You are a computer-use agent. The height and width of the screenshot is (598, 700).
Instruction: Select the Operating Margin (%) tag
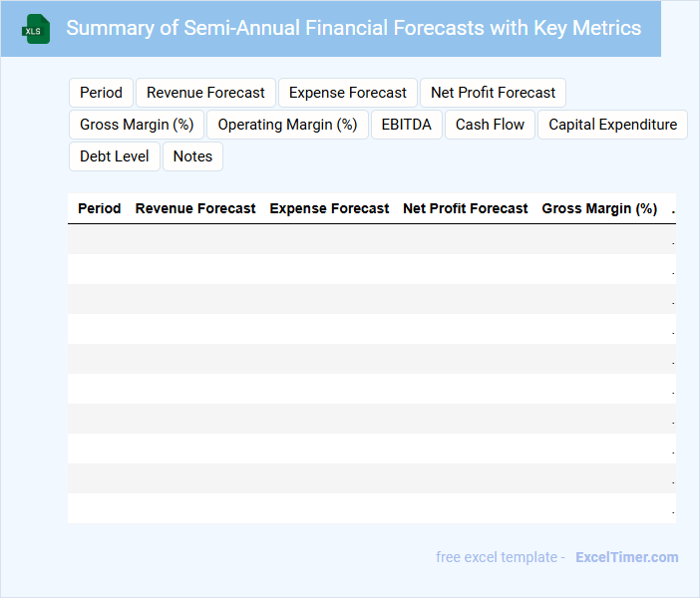click(x=287, y=125)
